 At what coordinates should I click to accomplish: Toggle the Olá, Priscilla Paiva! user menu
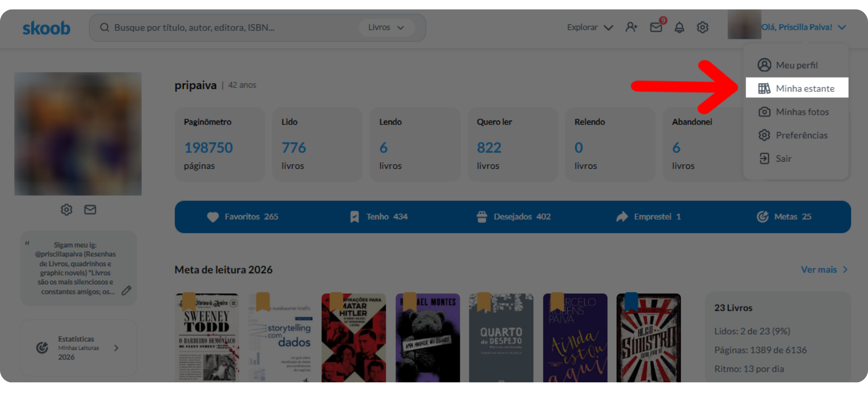(x=804, y=27)
